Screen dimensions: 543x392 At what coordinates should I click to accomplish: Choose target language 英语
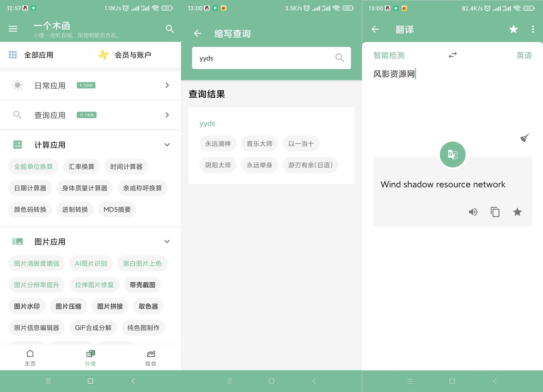[524, 55]
